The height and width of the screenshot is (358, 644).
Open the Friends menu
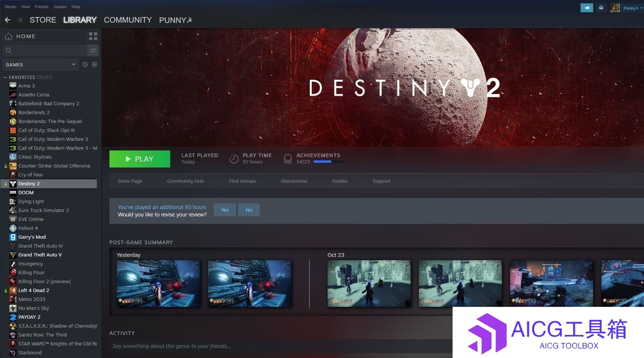42,7
